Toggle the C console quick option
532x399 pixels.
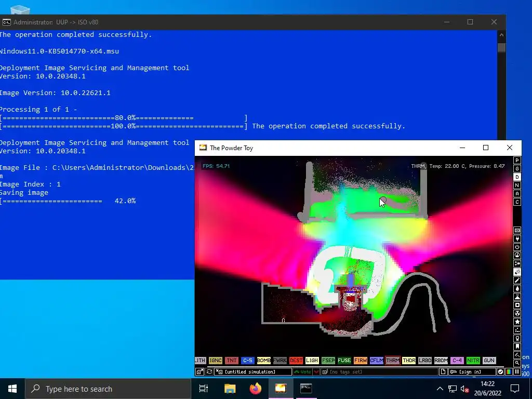(517, 202)
